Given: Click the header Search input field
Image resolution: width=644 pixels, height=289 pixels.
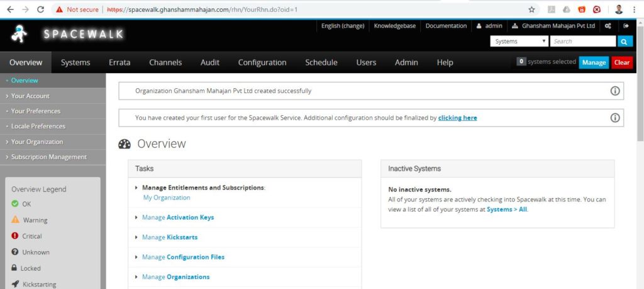Looking at the screenshot, I should pos(583,41).
